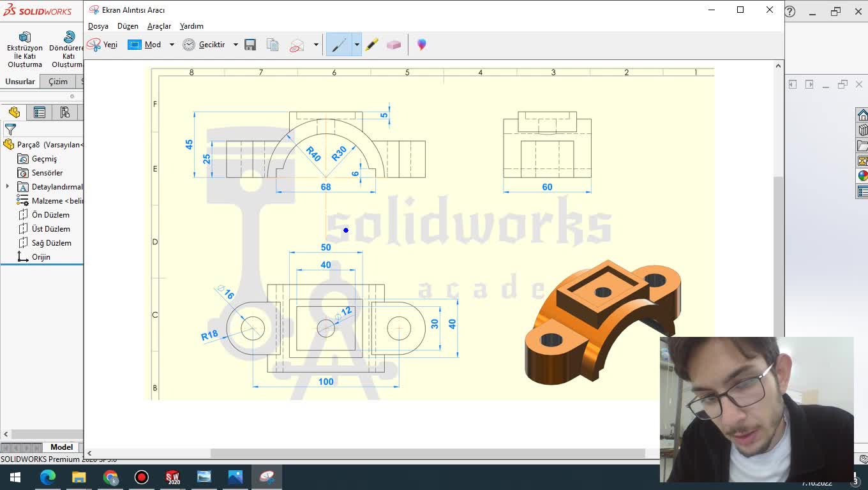
Task: Open the Mod dropdown arrow
Action: [x=172, y=45]
